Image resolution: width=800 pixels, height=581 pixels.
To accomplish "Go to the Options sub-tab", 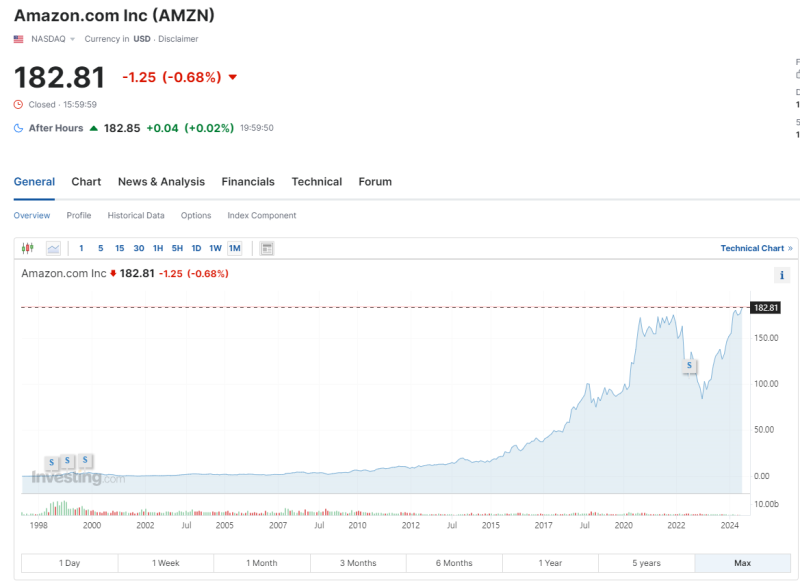I will (x=196, y=216).
